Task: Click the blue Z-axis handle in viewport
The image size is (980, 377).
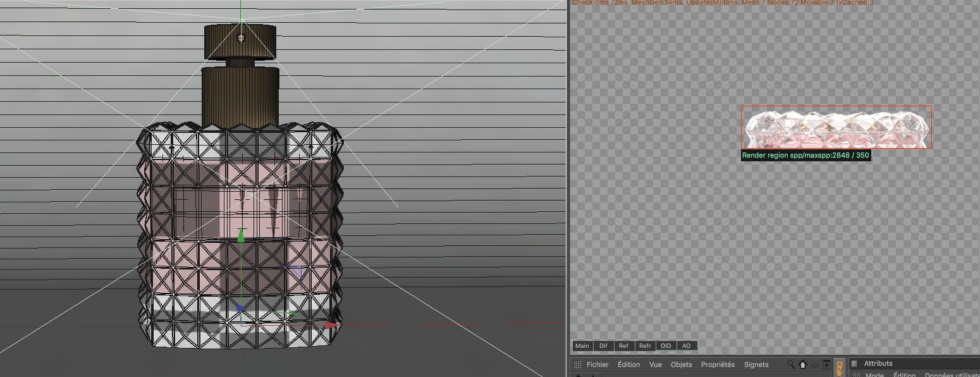Action: (239, 309)
